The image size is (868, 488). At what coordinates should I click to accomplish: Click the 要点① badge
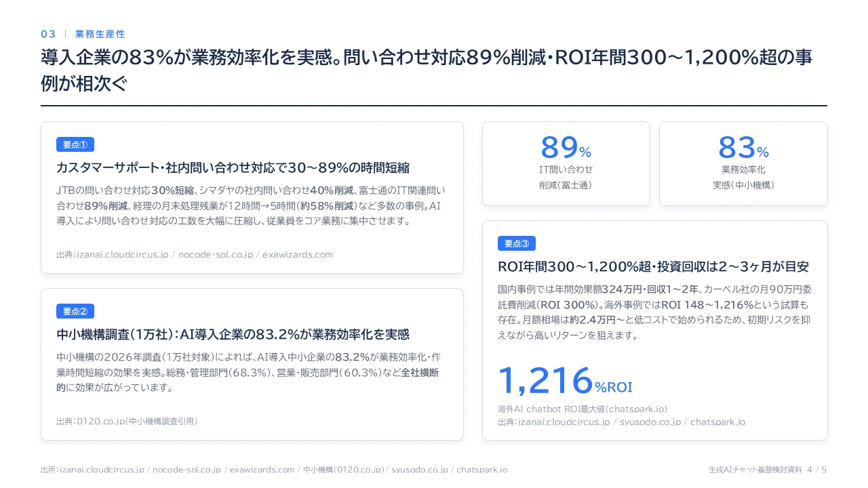coord(75,144)
